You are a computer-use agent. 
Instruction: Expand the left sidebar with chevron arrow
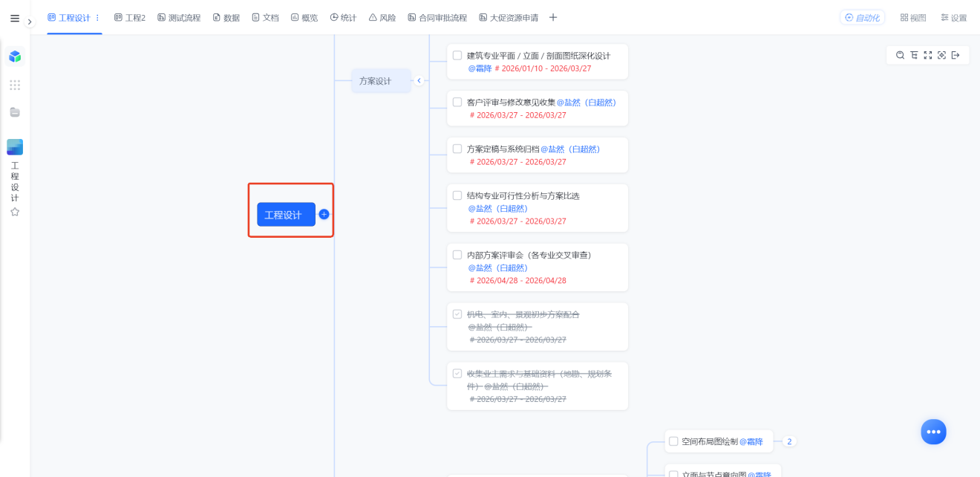30,22
